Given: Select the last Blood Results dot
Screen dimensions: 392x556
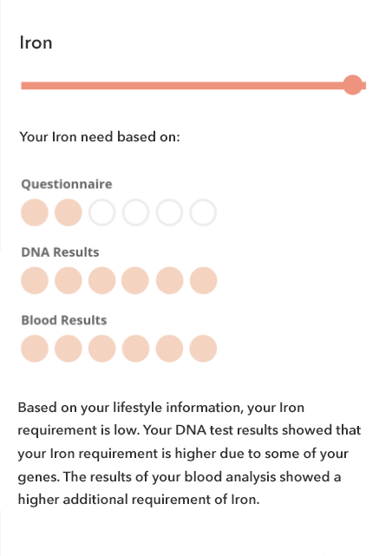Looking at the screenshot, I should point(203,349).
